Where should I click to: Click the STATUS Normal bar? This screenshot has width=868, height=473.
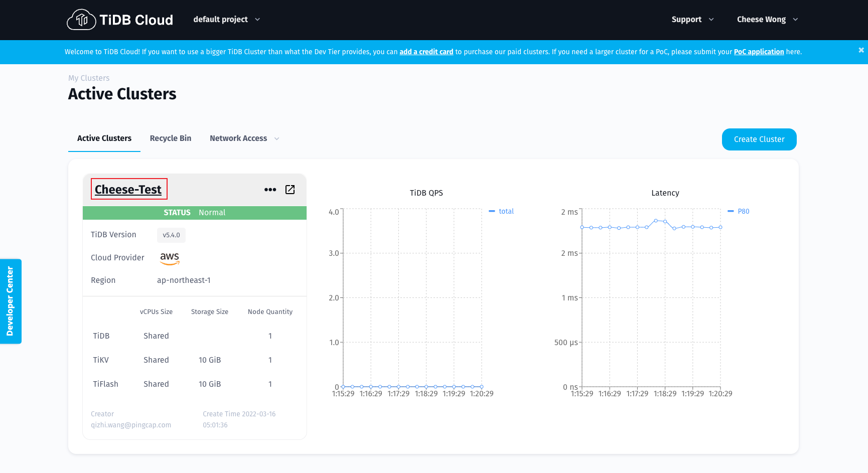(195, 213)
